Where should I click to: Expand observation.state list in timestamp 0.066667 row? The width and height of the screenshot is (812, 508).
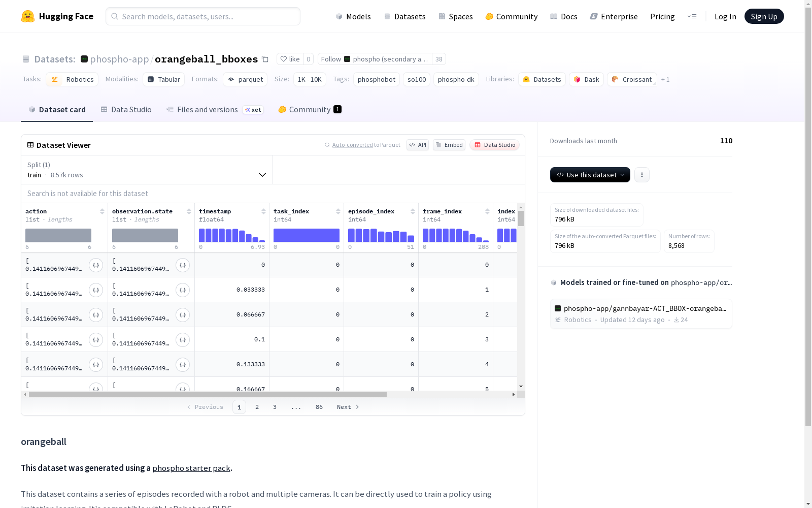pyautogui.click(x=183, y=315)
